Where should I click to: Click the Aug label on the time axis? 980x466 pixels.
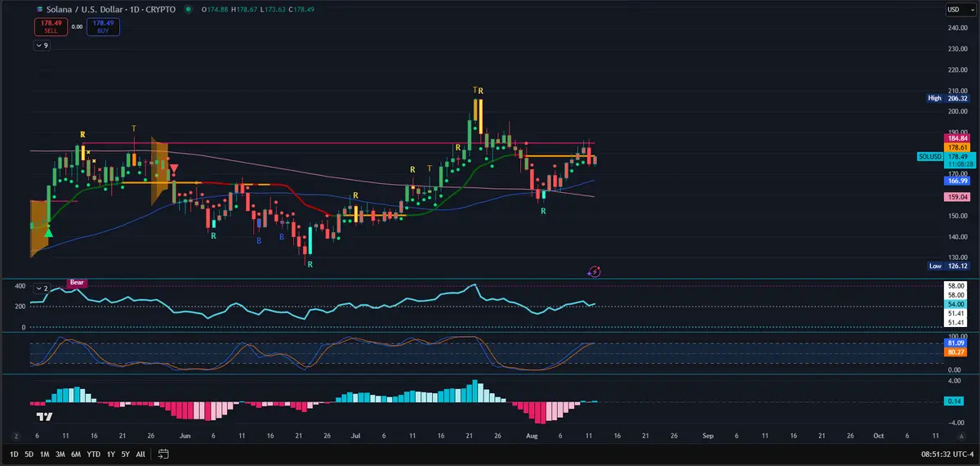[x=532, y=437]
